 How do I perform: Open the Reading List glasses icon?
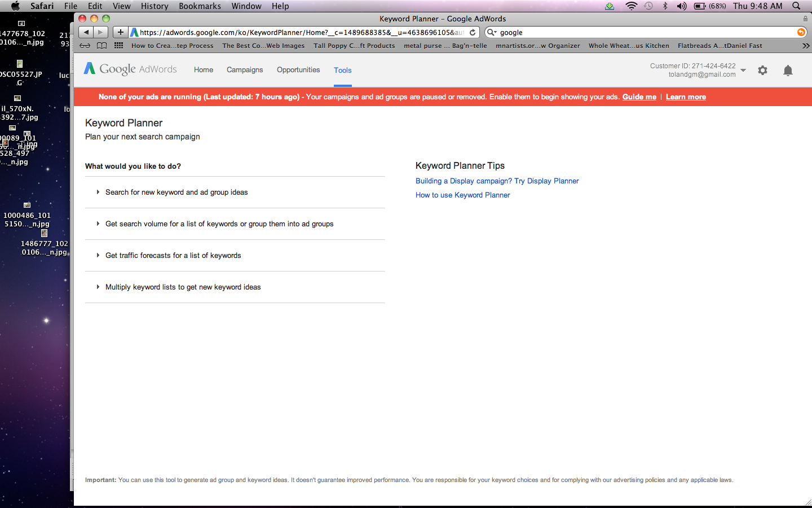point(85,46)
